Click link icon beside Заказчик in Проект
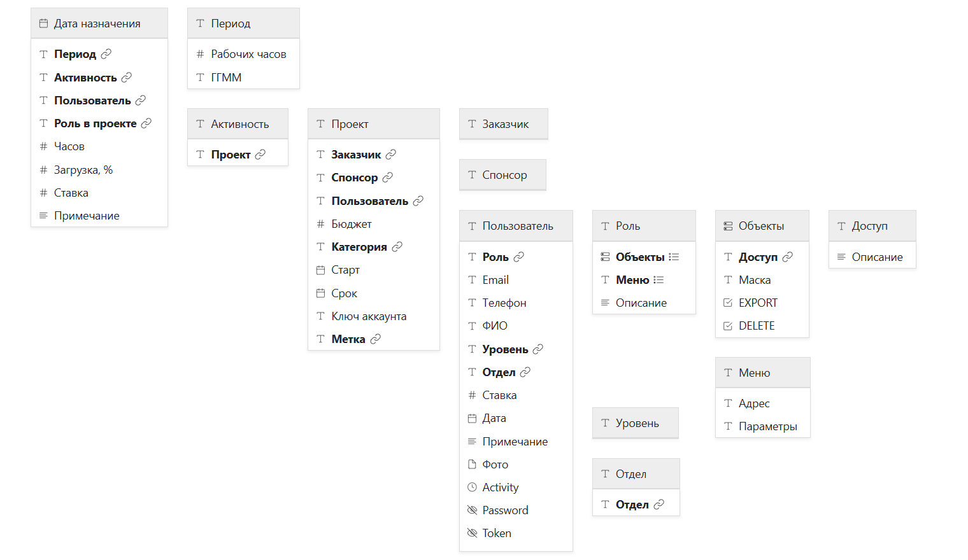 (x=391, y=155)
